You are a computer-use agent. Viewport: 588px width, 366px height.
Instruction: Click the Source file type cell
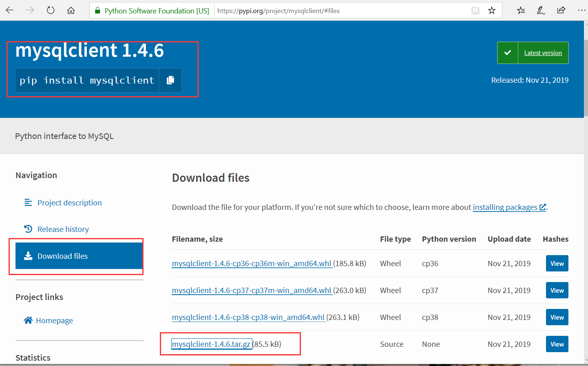click(x=392, y=344)
